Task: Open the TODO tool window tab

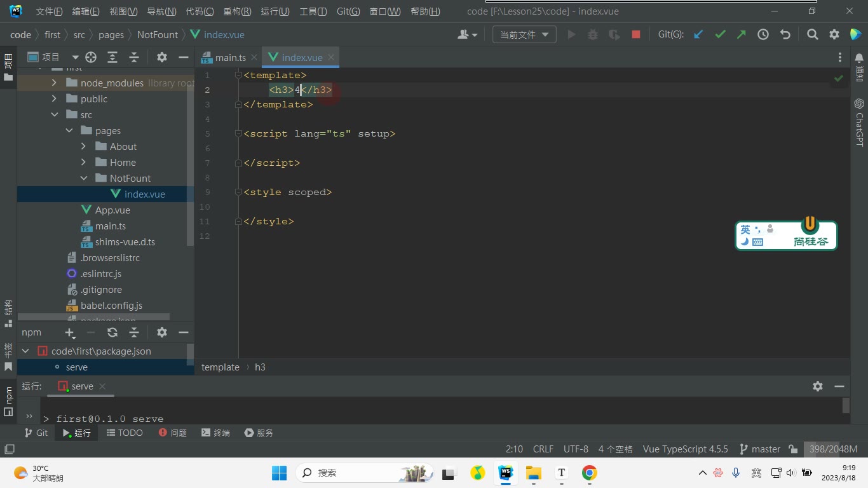Action: pyautogui.click(x=125, y=433)
